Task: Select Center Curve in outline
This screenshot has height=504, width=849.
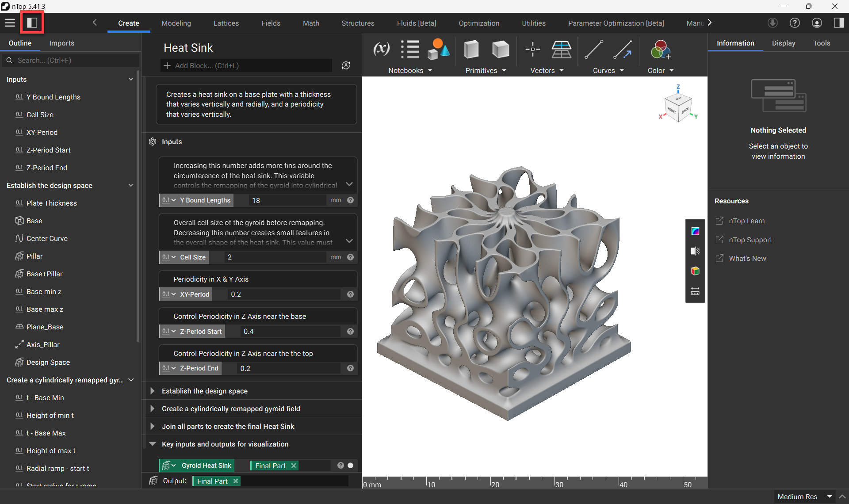Action: pyautogui.click(x=47, y=238)
